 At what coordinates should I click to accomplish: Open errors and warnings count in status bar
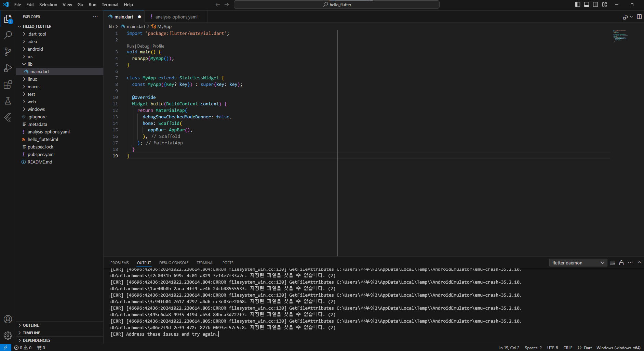23,348
